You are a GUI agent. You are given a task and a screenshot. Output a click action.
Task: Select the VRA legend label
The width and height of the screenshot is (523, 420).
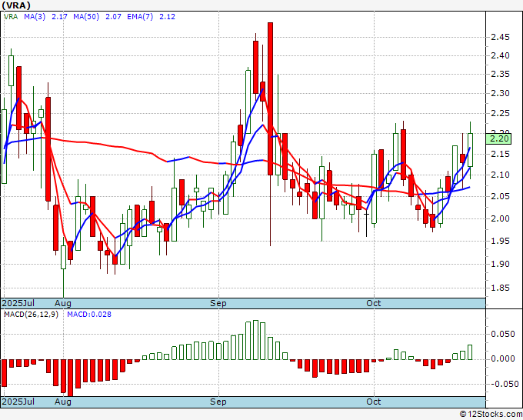tap(11, 17)
